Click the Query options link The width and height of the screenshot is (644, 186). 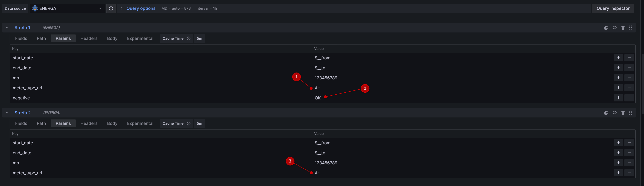tap(141, 8)
